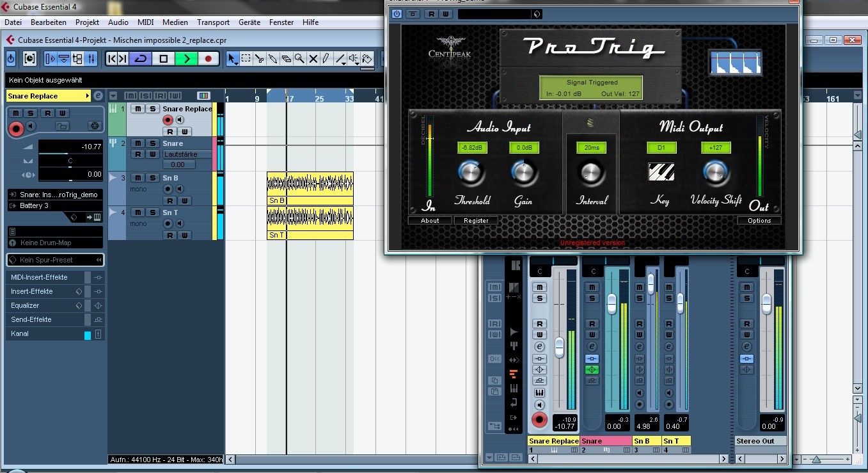Mute the Snare Replace track in list

click(x=137, y=109)
